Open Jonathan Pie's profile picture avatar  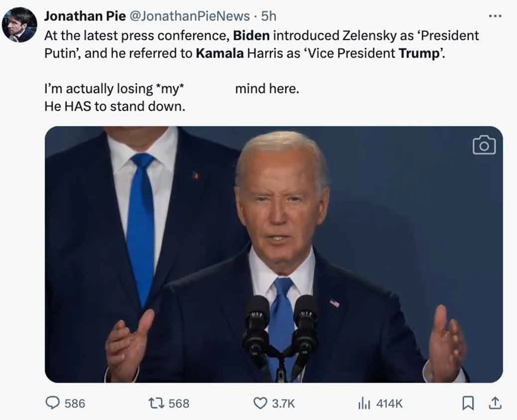[19, 25]
